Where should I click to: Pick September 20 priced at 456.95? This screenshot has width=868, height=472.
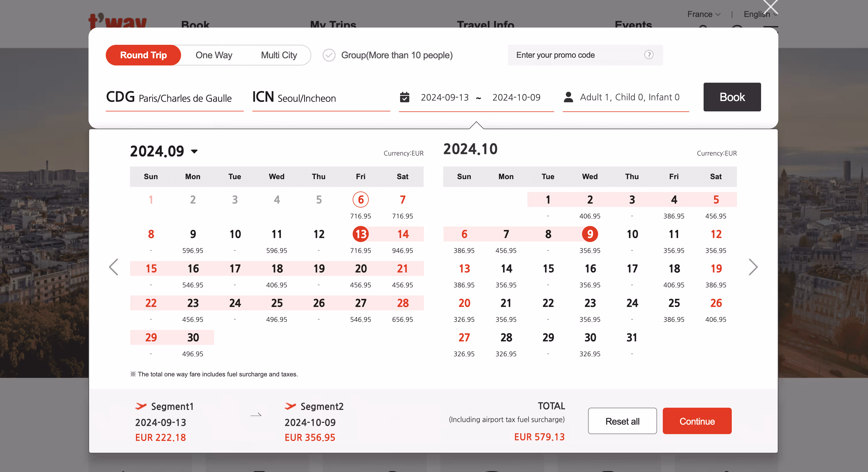point(360,269)
